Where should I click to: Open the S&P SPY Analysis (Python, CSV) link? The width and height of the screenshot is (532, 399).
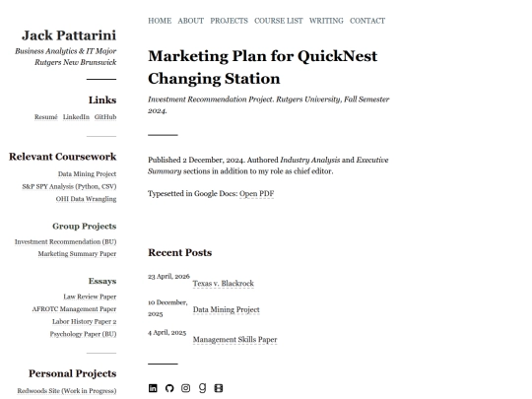click(x=69, y=186)
